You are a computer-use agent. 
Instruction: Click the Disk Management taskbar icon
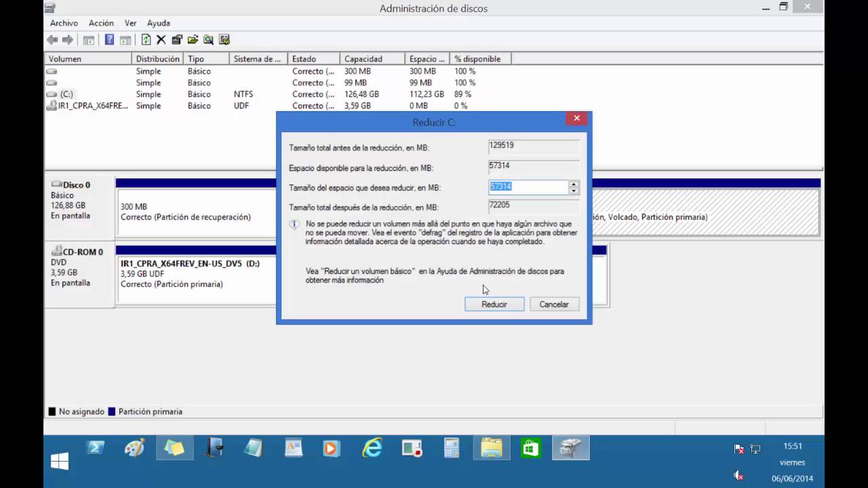point(570,448)
